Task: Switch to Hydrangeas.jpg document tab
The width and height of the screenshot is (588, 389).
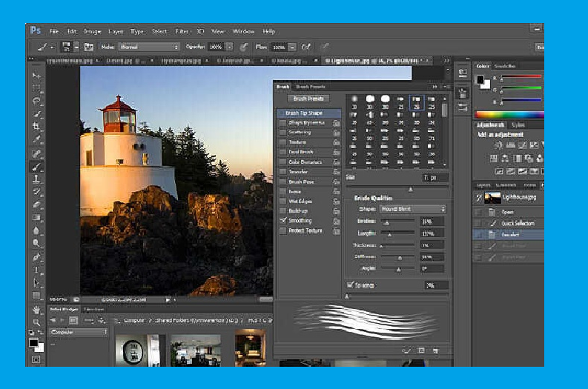Action: pyautogui.click(x=181, y=60)
